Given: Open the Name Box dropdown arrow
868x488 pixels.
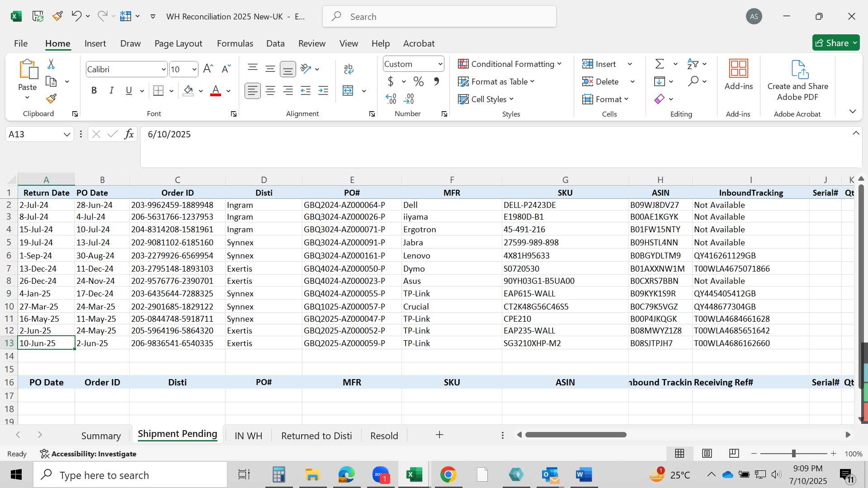Looking at the screenshot, I should tap(67, 134).
